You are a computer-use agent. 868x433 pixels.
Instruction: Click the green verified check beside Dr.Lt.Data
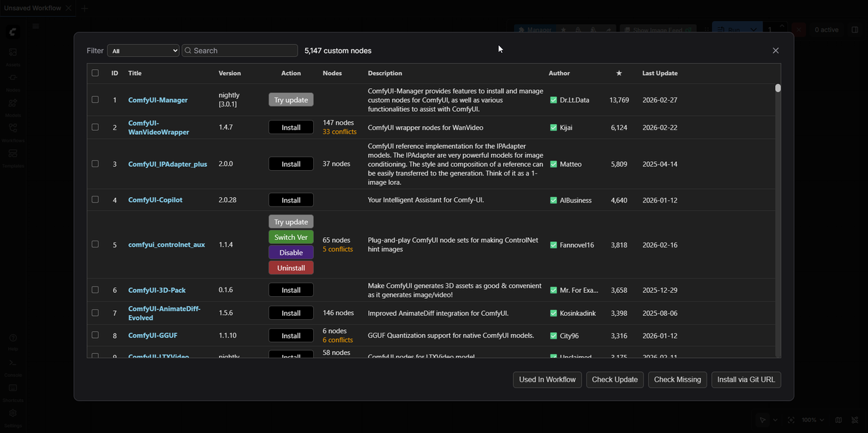pyautogui.click(x=553, y=100)
